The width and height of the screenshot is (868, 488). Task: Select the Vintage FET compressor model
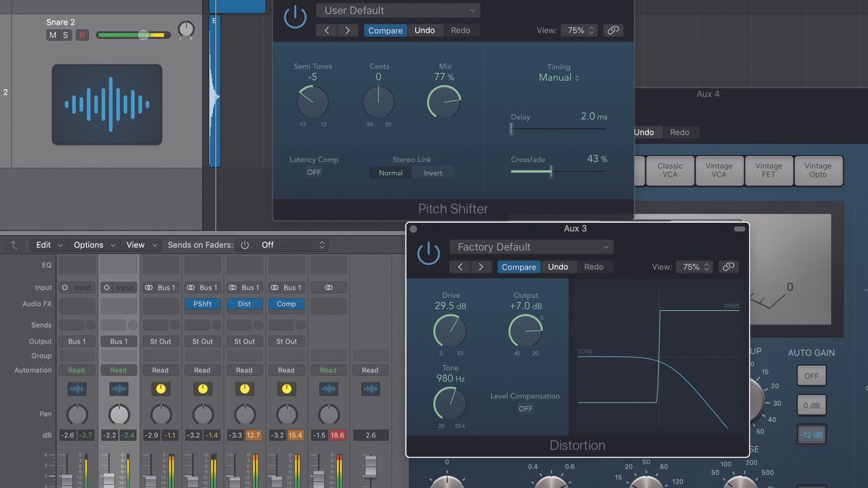click(x=769, y=171)
